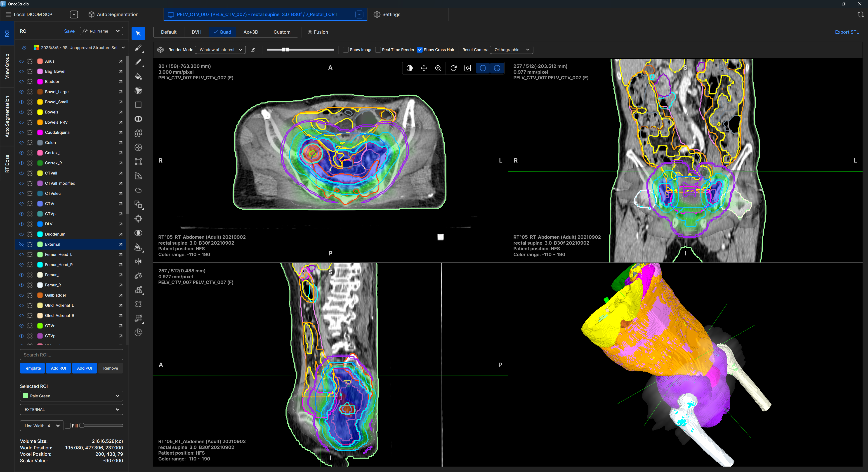Image resolution: width=868 pixels, height=472 pixels.
Task: Uncheck Show Cross Hair
Action: point(420,50)
